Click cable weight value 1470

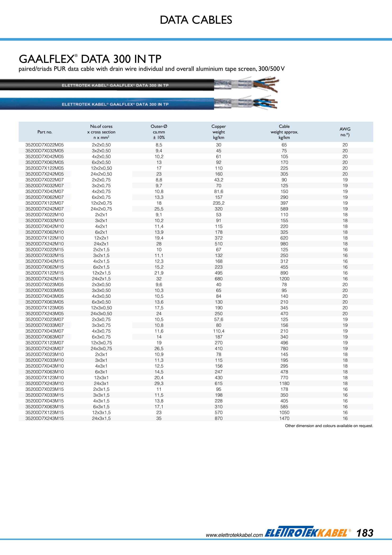click(284, 418)
